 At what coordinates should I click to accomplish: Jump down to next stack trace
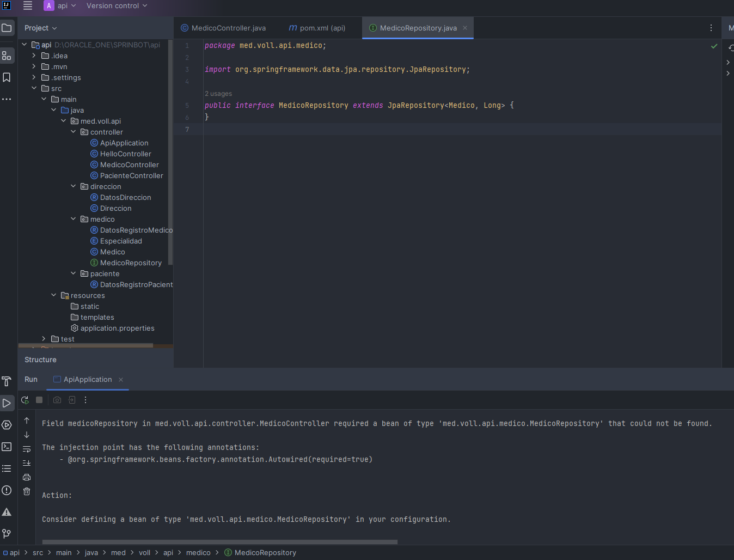point(27,435)
